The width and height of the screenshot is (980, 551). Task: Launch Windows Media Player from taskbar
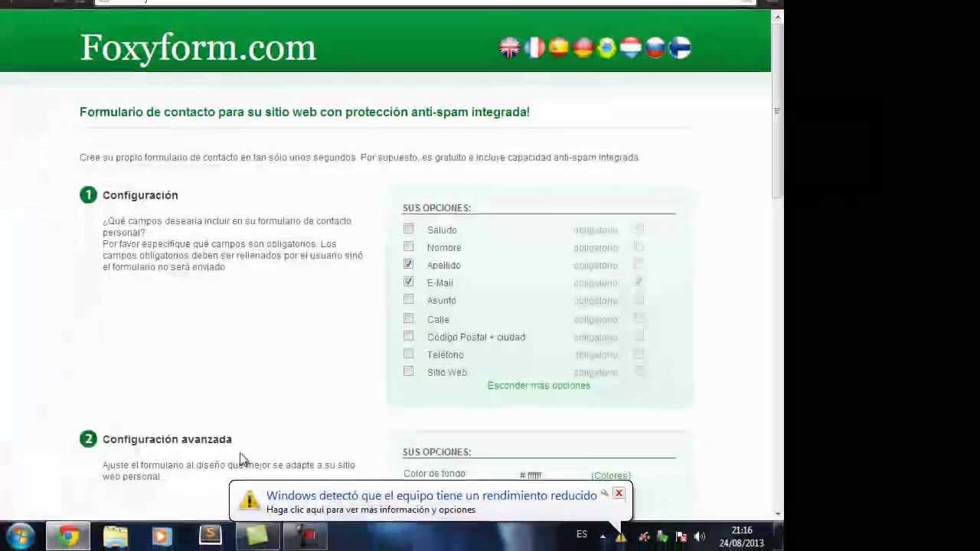click(162, 536)
